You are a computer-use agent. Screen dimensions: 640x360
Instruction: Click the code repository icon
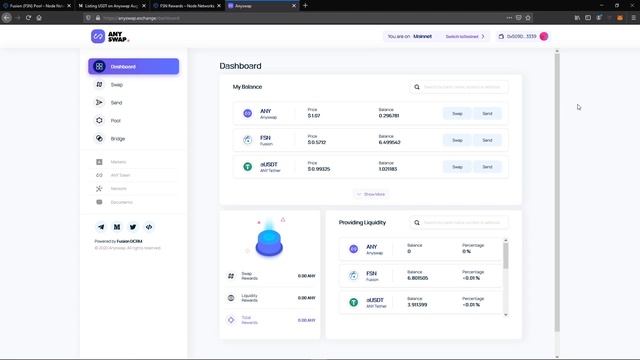tap(149, 227)
